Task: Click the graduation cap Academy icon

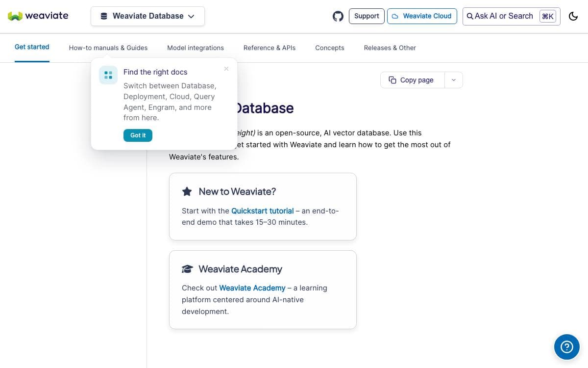Action: 187,269
